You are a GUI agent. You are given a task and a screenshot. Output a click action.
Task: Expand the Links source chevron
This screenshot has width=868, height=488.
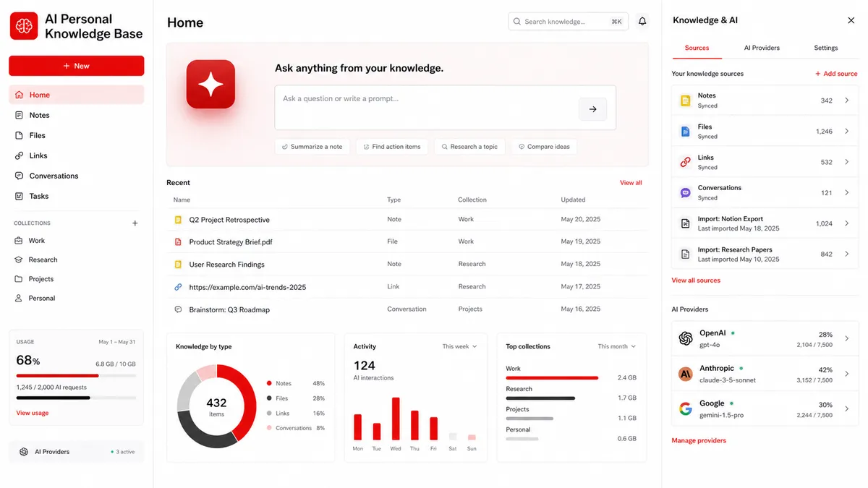point(847,162)
